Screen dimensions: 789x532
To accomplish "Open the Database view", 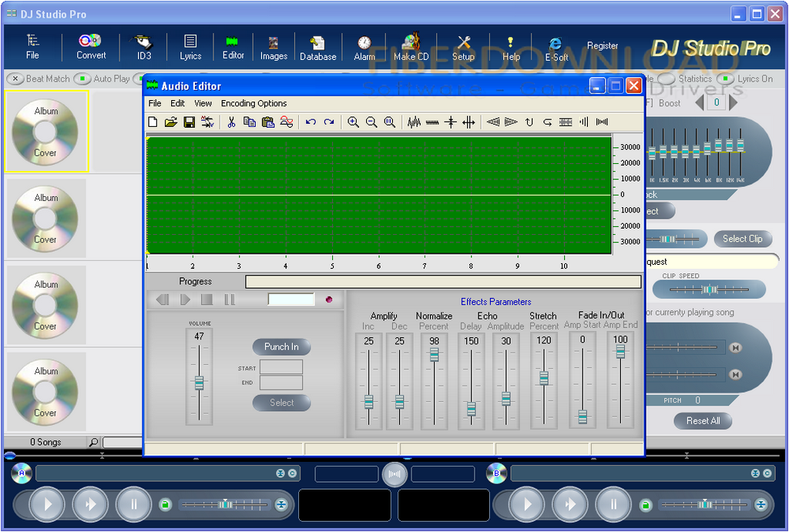I will pos(317,46).
